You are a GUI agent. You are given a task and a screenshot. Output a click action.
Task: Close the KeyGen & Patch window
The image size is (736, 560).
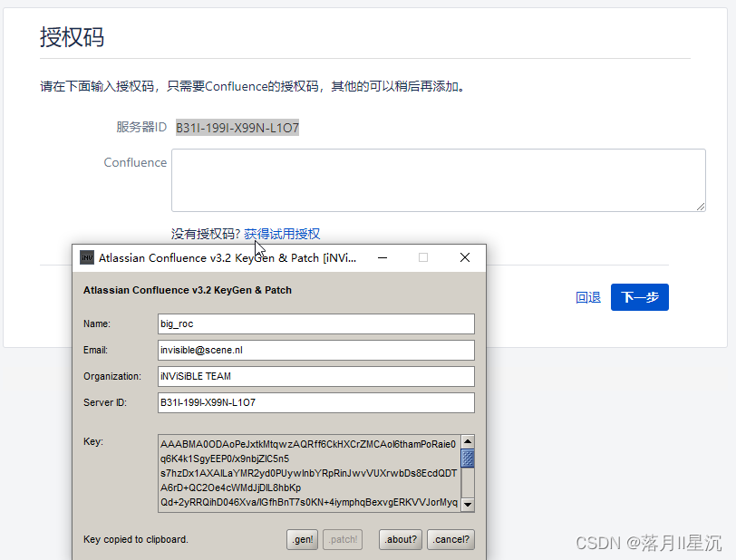(x=465, y=257)
